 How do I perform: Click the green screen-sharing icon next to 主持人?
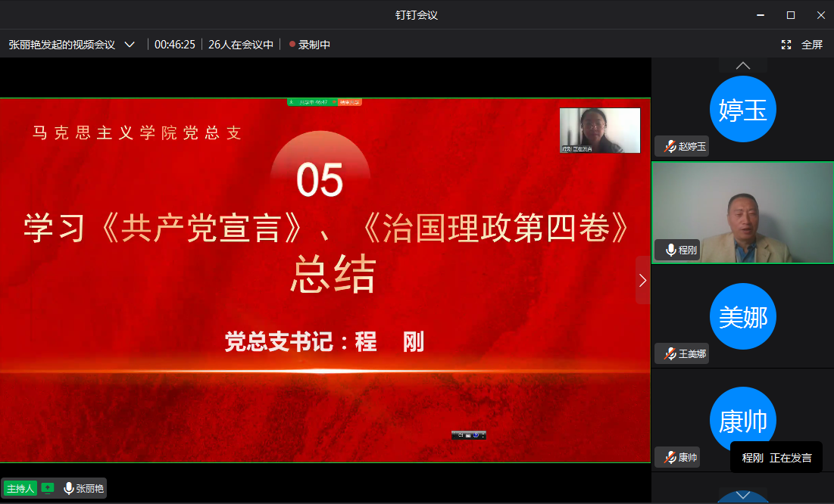(x=48, y=489)
